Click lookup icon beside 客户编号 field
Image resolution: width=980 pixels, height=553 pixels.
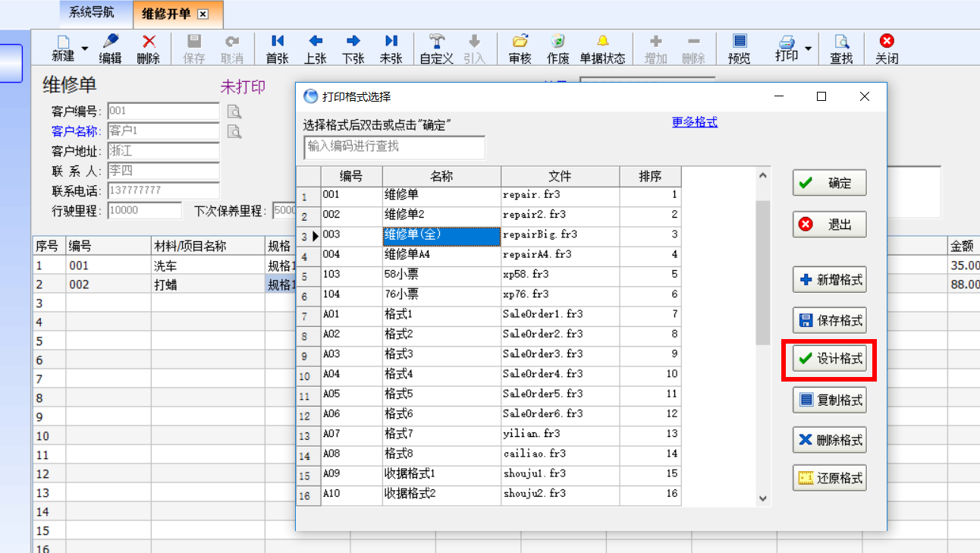(234, 112)
